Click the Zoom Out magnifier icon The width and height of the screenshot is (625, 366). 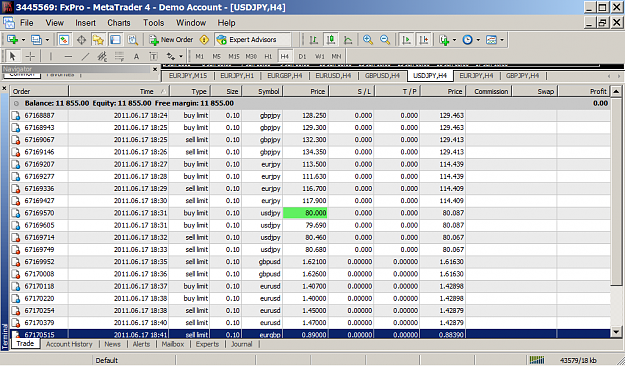coord(385,40)
